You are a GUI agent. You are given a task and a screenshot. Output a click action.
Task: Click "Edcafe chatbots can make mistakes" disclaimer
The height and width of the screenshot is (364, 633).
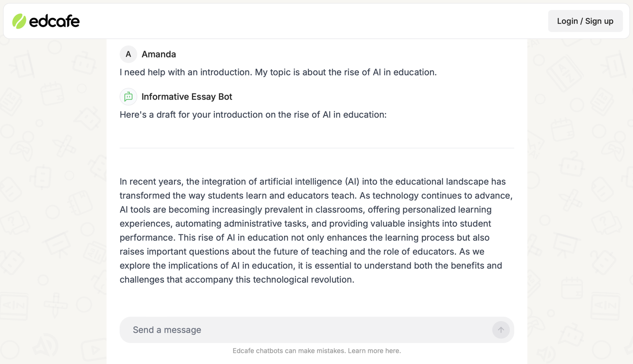click(289, 351)
